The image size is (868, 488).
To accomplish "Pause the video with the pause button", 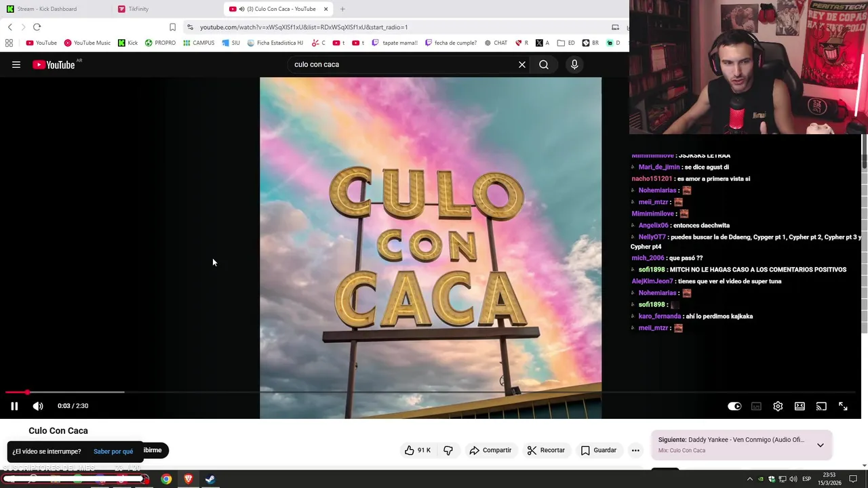I will tap(14, 406).
